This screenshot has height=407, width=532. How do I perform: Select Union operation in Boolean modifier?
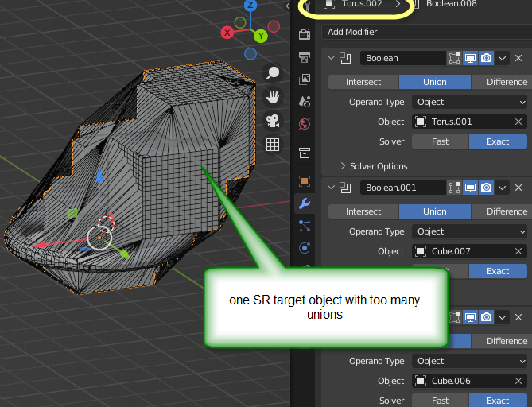(435, 82)
